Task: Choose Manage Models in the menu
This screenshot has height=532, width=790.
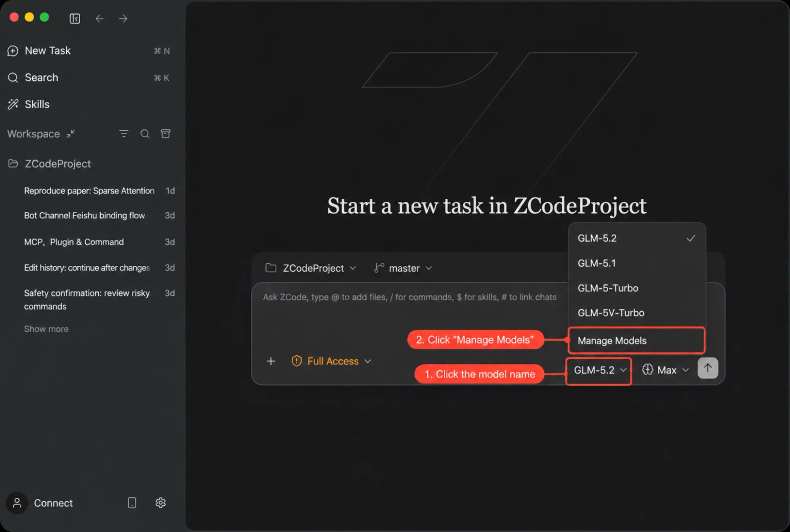Action: point(637,340)
